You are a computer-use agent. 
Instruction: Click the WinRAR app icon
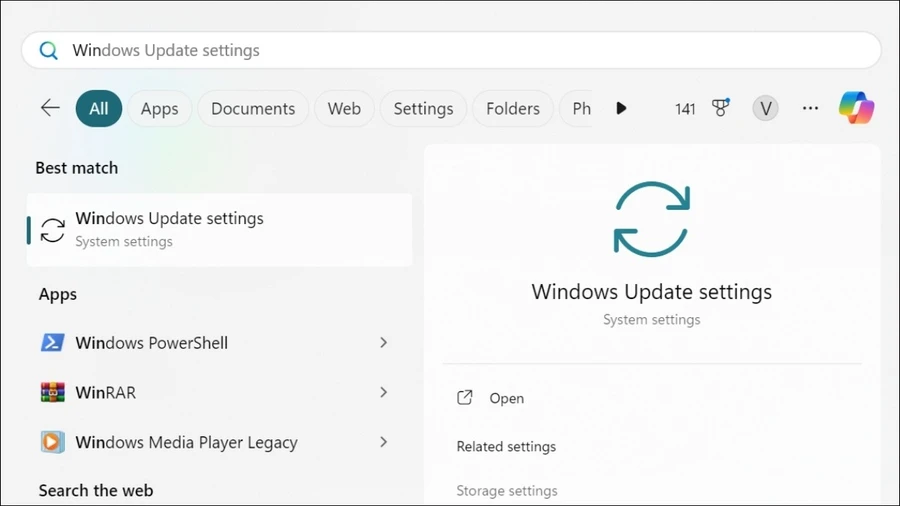click(x=53, y=392)
